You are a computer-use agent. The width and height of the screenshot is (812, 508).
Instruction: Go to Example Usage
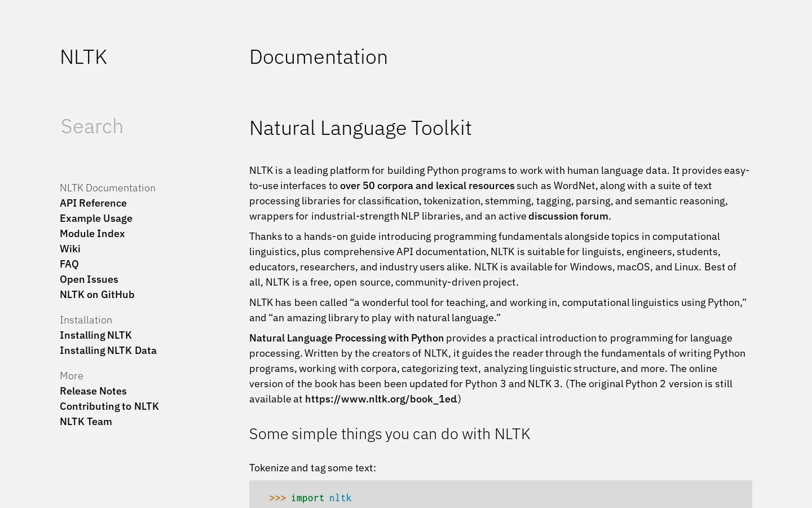point(96,218)
